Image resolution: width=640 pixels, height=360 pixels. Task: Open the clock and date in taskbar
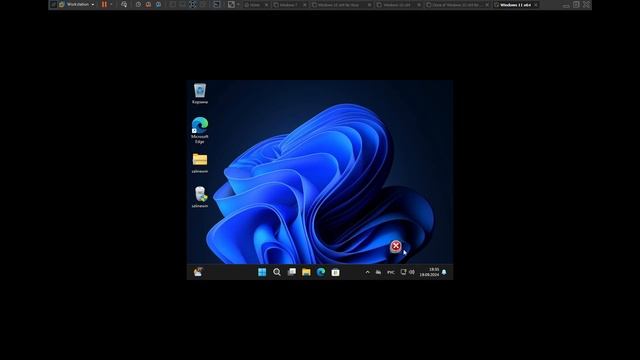[x=429, y=272]
